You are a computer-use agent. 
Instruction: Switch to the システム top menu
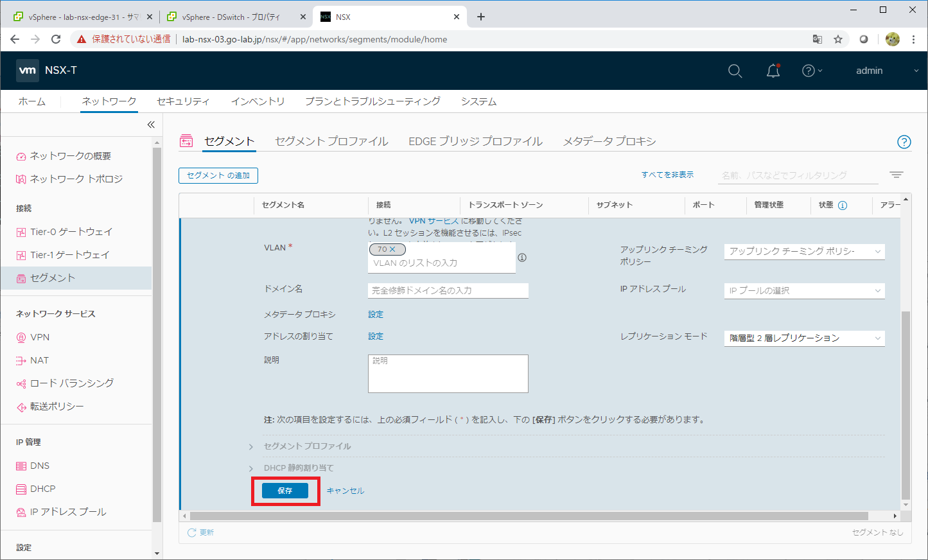click(x=478, y=101)
